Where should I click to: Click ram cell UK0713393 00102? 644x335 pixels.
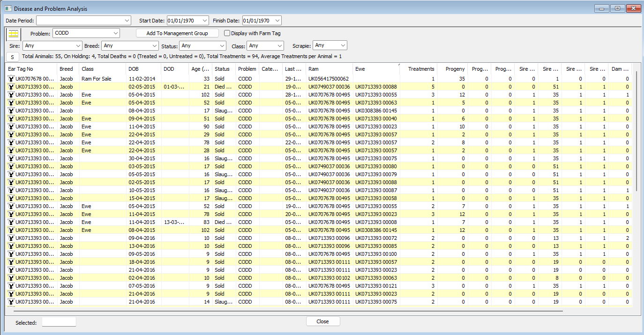(x=329, y=278)
